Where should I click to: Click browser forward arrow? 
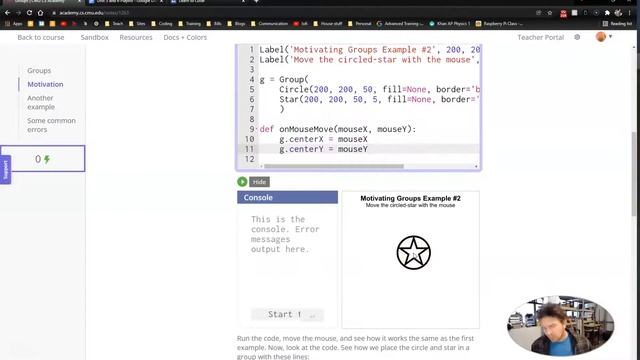18,13
